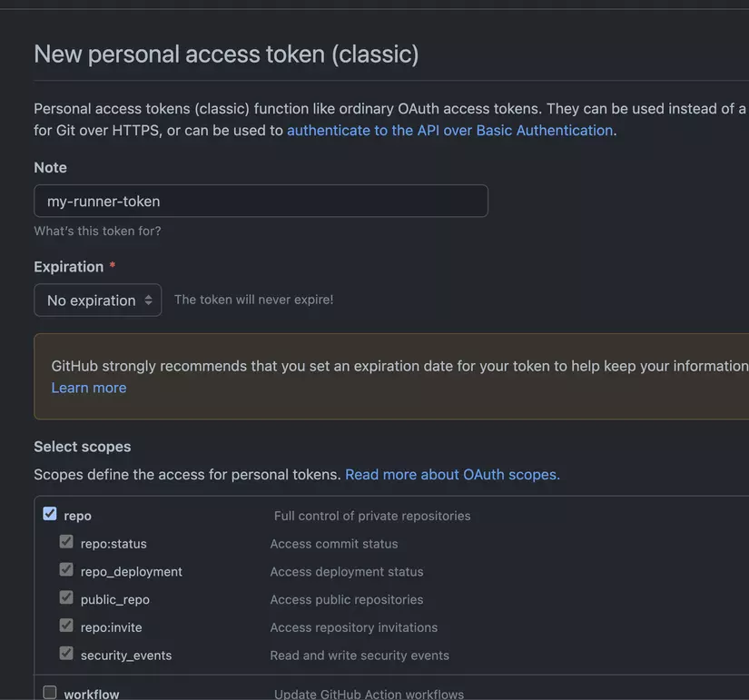Viewport: 749px width, 700px height.
Task: Click 'Full control of private repositories' description
Action: [372, 515]
